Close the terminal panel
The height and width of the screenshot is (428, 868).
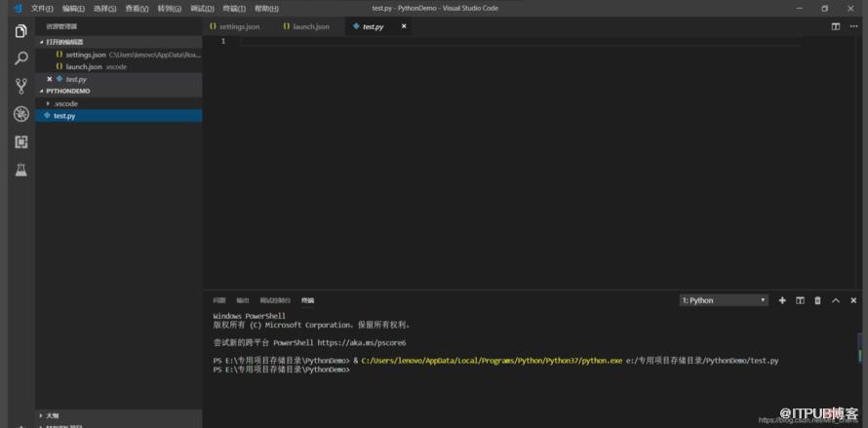853,300
